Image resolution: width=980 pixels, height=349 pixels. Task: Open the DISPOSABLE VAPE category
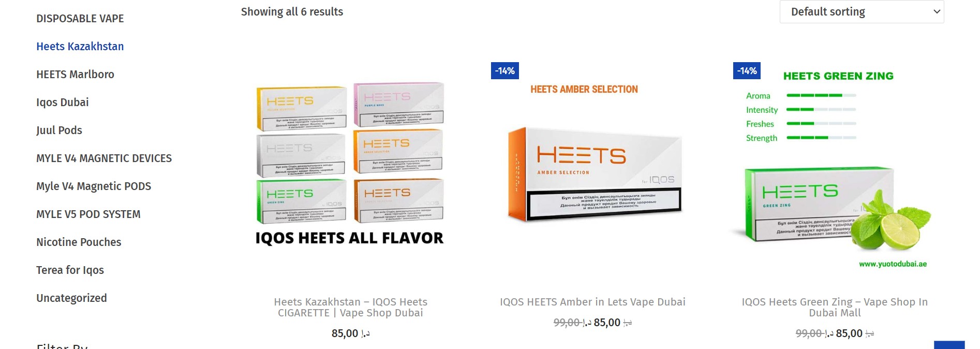(80, 19)
